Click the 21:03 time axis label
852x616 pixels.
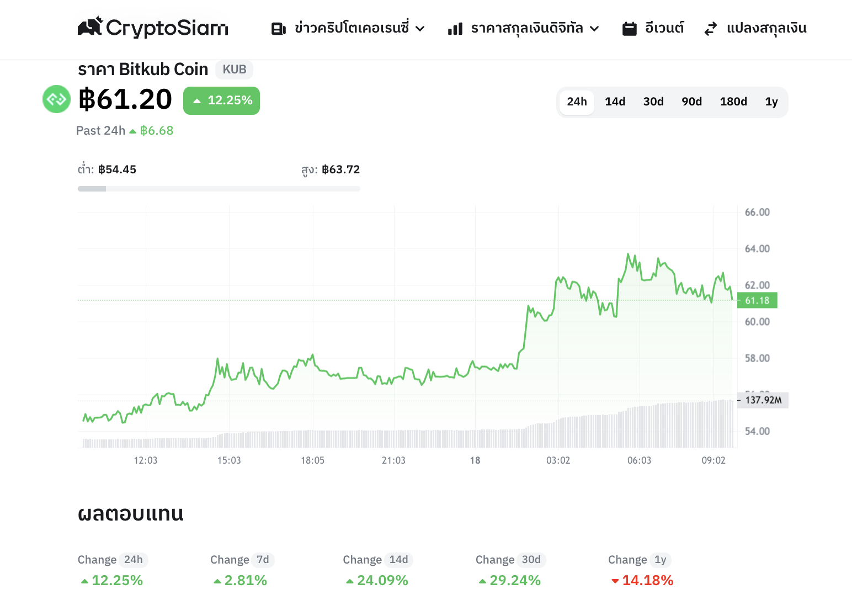[x=393, y=460]
